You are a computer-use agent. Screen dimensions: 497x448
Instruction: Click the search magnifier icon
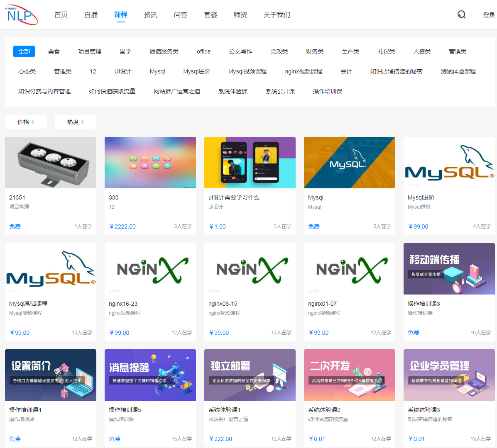click(x=461, y=15)
